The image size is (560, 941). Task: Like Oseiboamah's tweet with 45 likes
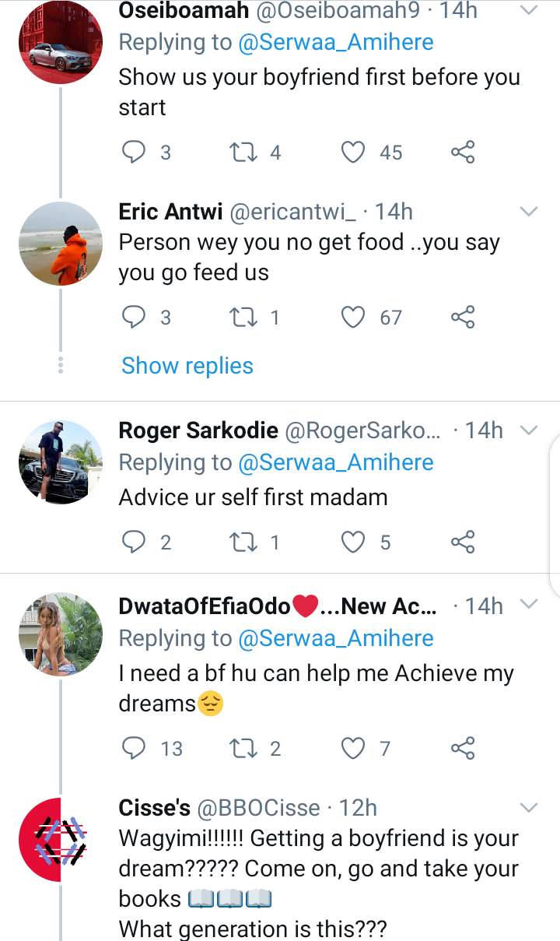(353, 152)
